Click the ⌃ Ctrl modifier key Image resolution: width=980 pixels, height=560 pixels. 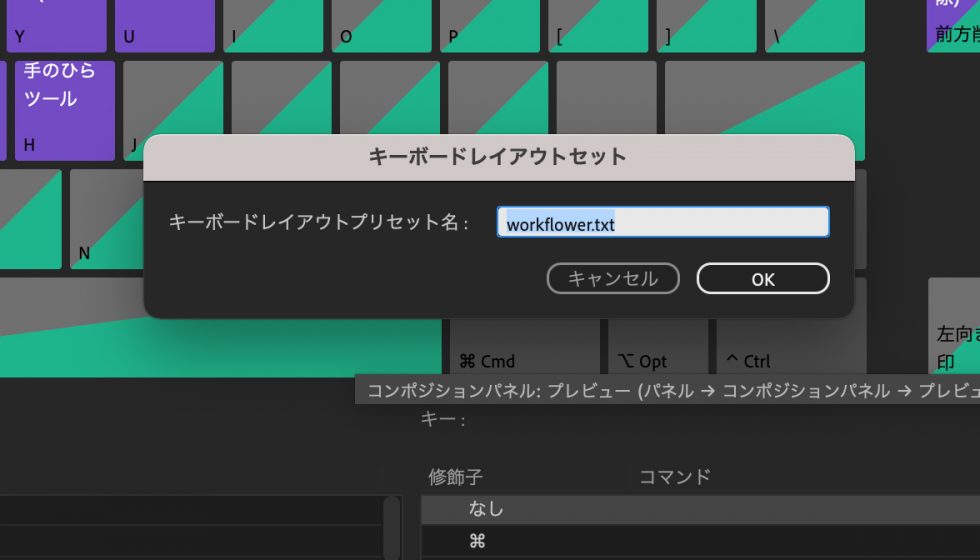[791, 348]
